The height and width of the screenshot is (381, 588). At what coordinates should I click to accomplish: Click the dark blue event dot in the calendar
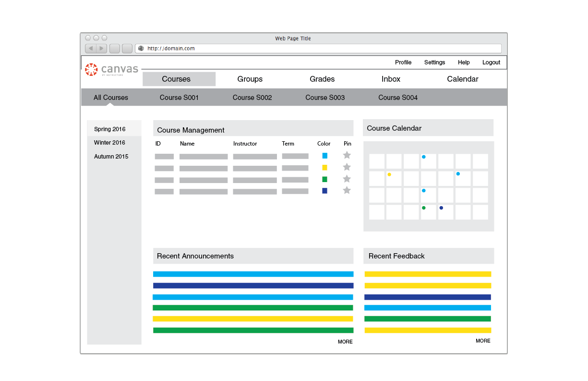441,208
